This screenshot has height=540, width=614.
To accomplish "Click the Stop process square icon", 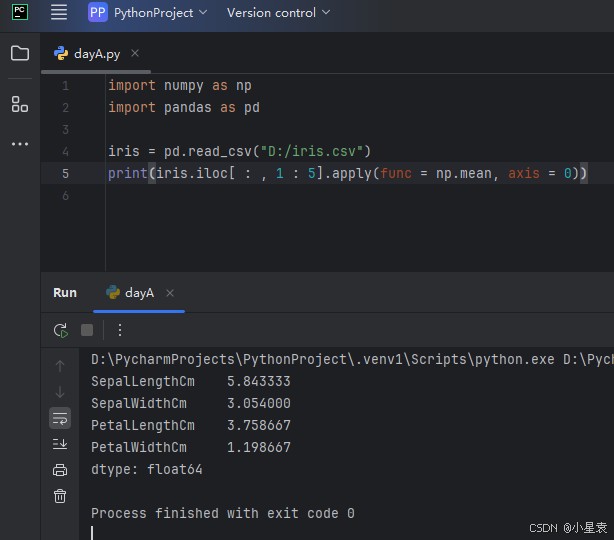I will click(87, 330).
